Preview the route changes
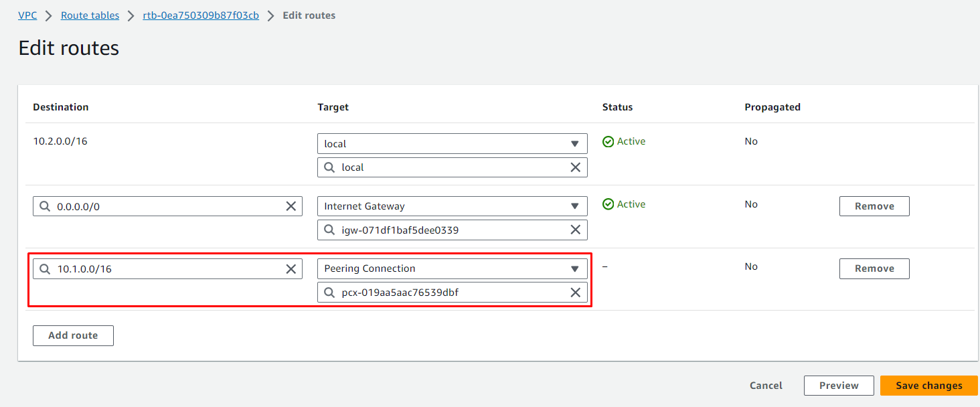 838,386
